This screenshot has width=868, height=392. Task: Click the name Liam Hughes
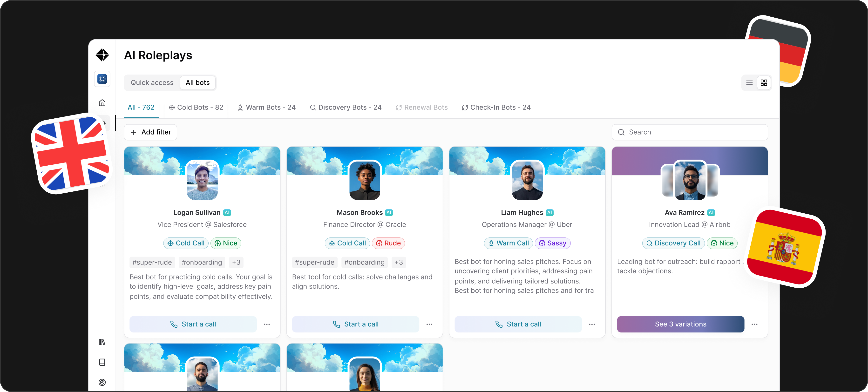522,213
